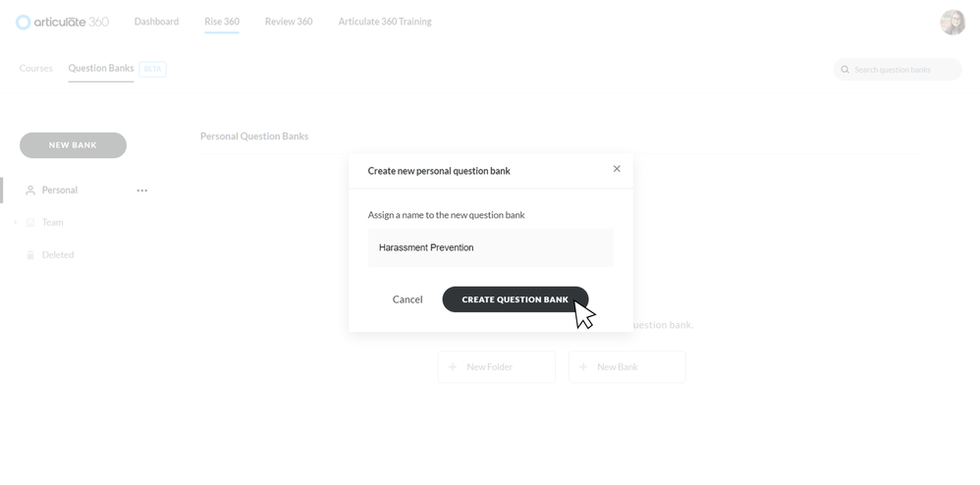Open Articulate 360 Training tab
This screenshot has height=485, width=980.
pos(384,22)
